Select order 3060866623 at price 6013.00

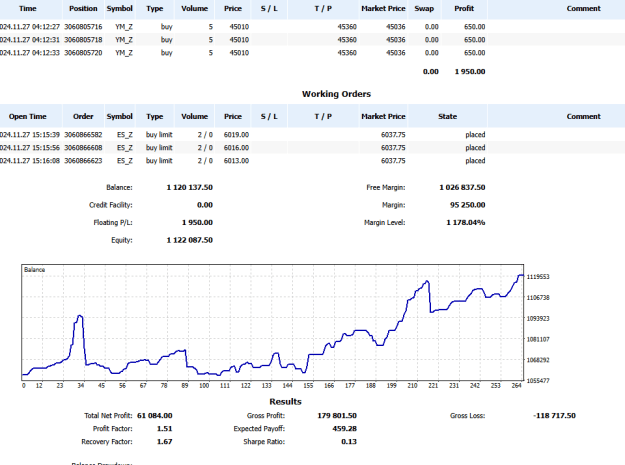click(x=312, y=161)
